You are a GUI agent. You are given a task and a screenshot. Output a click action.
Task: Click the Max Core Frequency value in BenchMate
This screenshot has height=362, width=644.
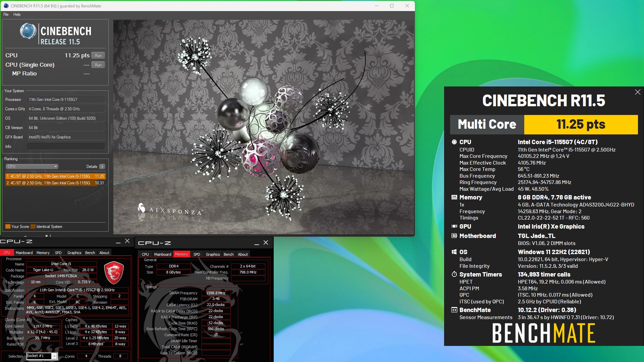click(543, 156)
